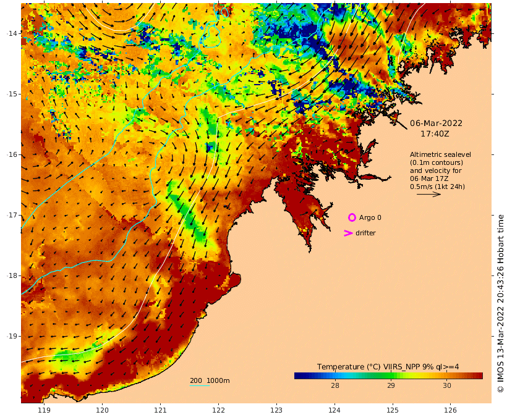The width and height of the screenshot is (507, 420).
Task: Click the cyan depth contour legend line
Action: pos(200,386)
